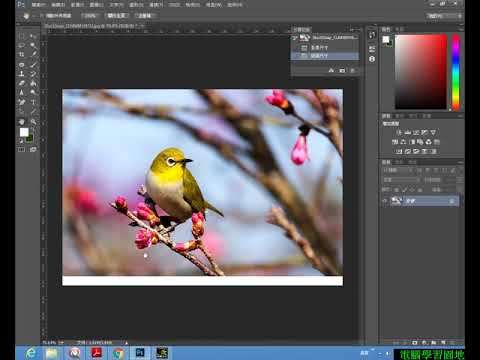
Task: Select the open document tab
Action: tap(94, 26)
